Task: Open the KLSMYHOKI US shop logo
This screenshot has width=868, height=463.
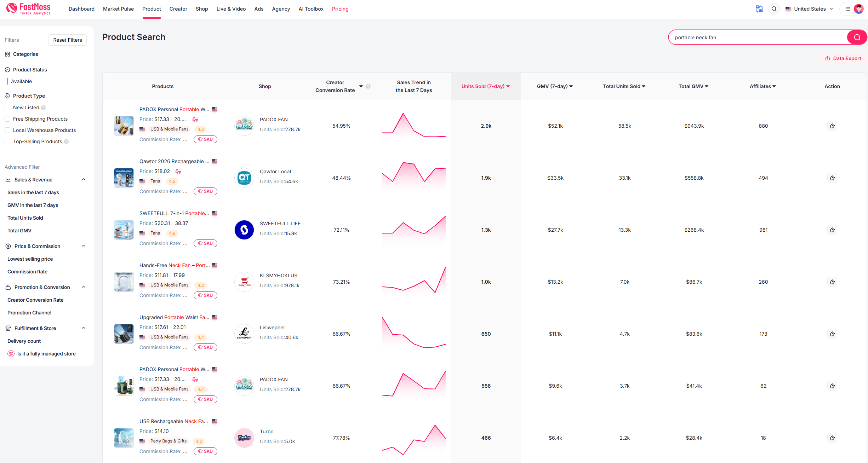Action: [244, 282]
